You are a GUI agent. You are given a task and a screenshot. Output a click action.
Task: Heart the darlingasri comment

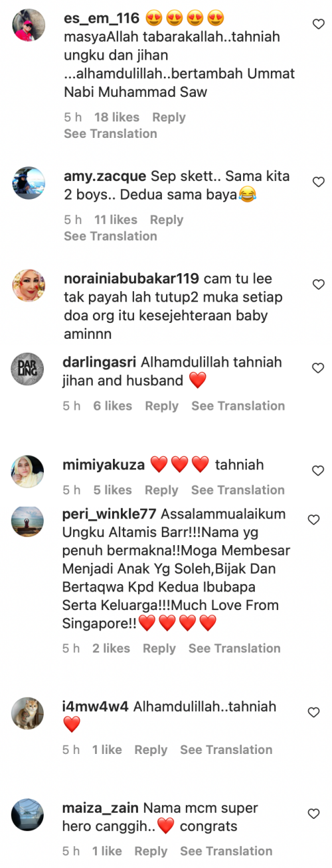(x=318, y=368)
